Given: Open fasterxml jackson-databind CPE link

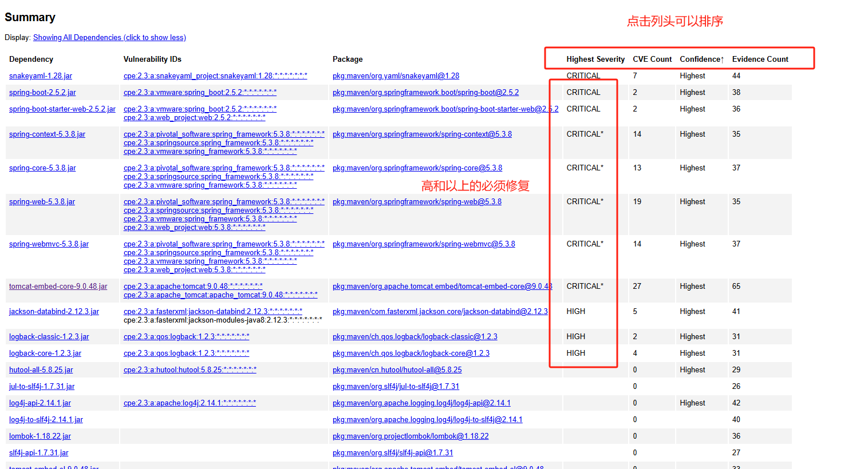Looking at the screenshot, I should [x=213, y=312].
